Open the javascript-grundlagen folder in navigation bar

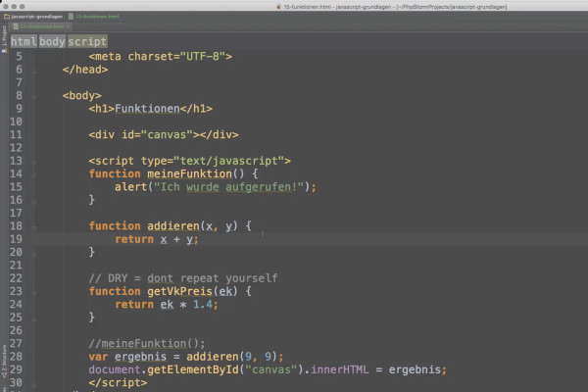(x=33, y=17)
